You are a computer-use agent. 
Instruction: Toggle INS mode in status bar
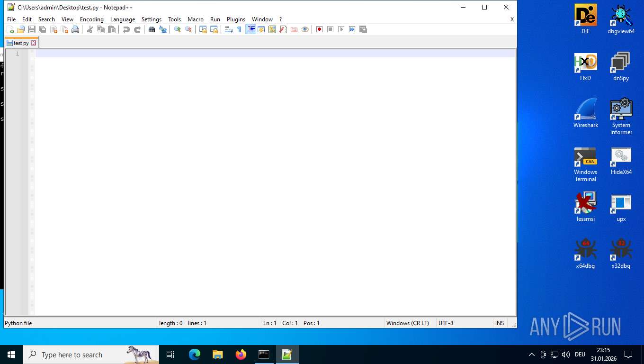[500, 323]
